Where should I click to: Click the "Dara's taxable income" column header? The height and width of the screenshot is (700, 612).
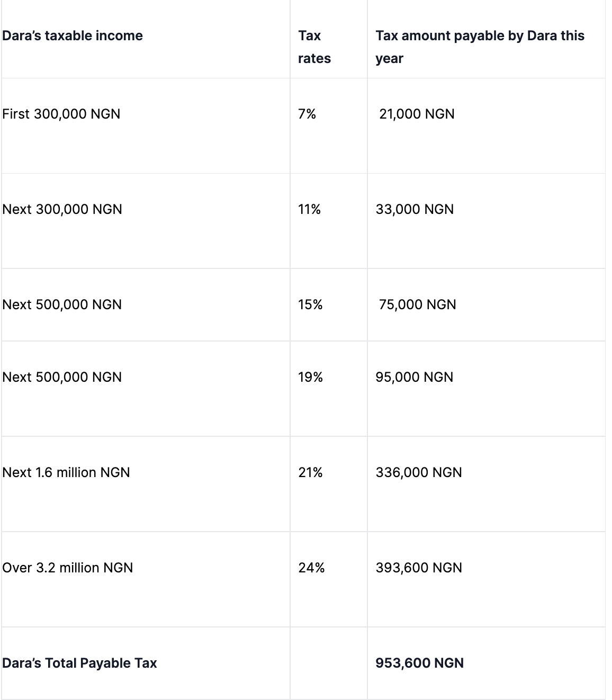73,36
